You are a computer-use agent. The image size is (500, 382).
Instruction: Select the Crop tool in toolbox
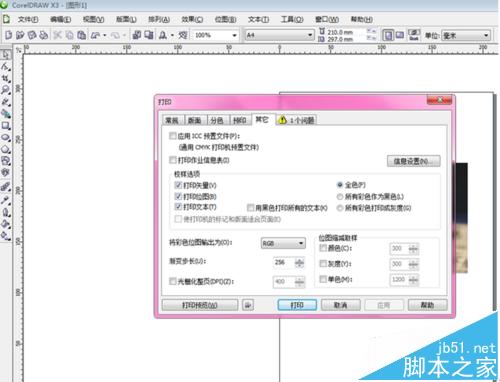pos(6,78)
